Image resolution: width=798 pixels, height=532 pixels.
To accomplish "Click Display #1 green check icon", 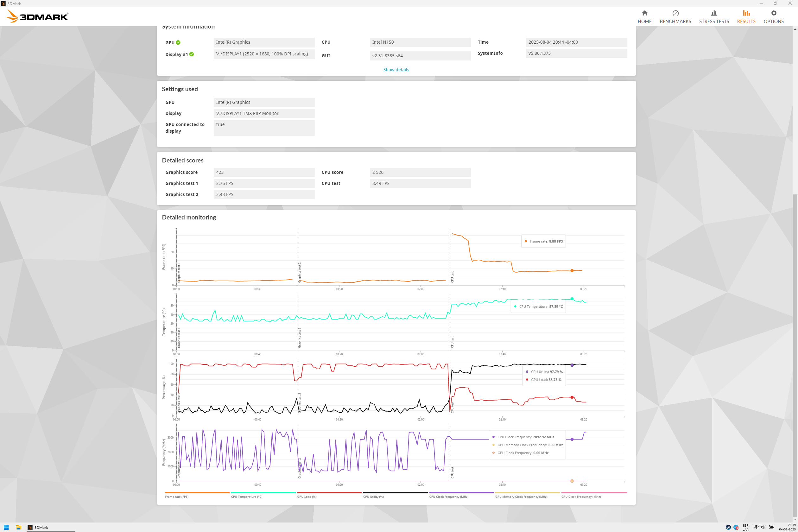I will tap(192, 54).
